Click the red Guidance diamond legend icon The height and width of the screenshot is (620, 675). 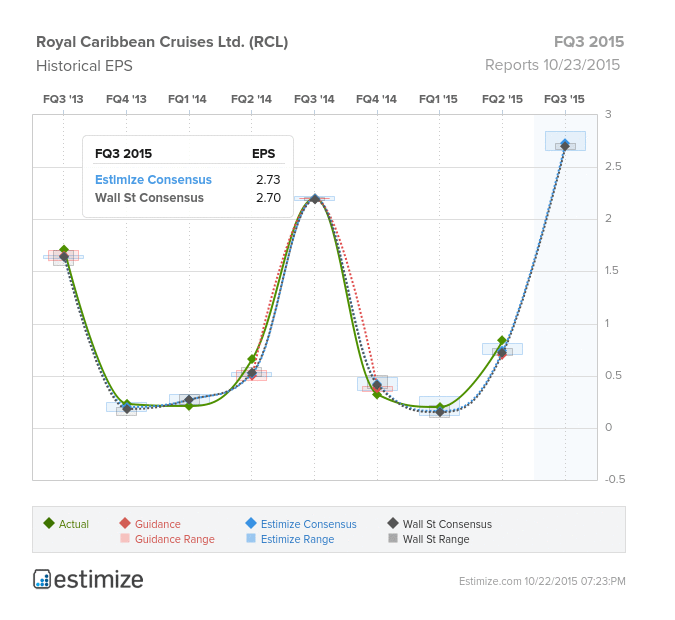coord(125,523)
